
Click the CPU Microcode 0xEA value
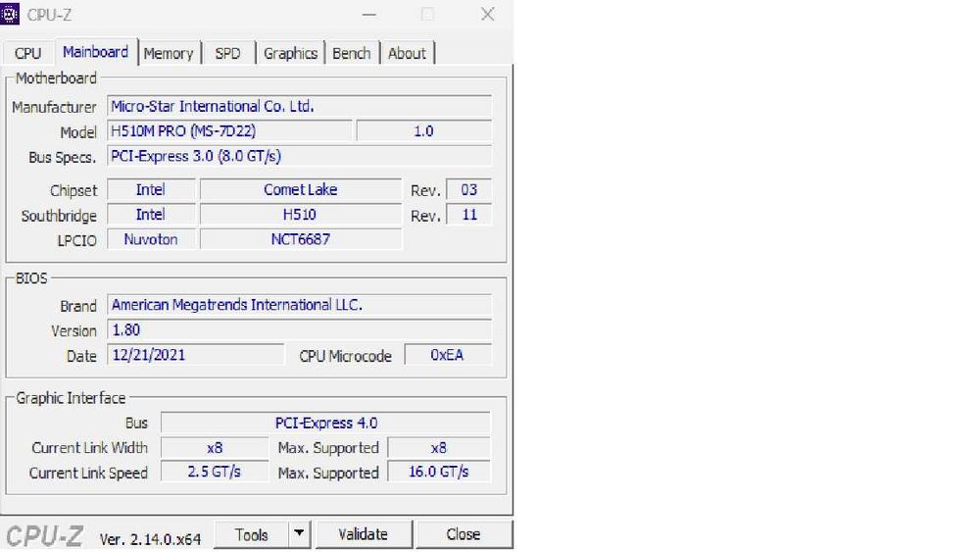pos(448,355)
